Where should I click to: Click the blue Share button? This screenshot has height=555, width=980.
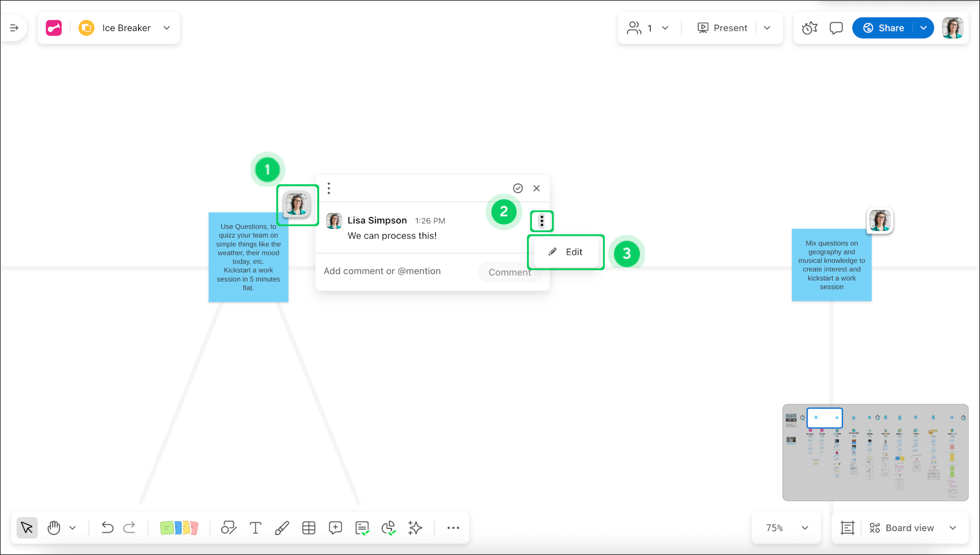pos(883,28)
